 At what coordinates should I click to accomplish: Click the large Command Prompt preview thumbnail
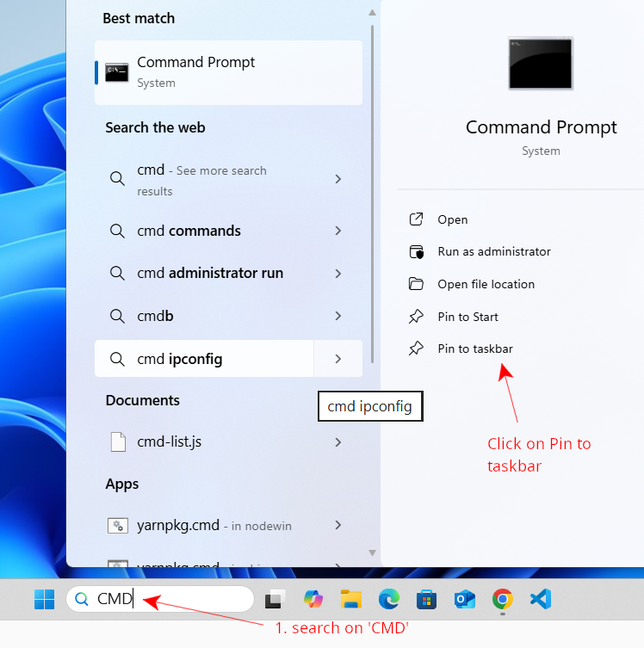540,63
